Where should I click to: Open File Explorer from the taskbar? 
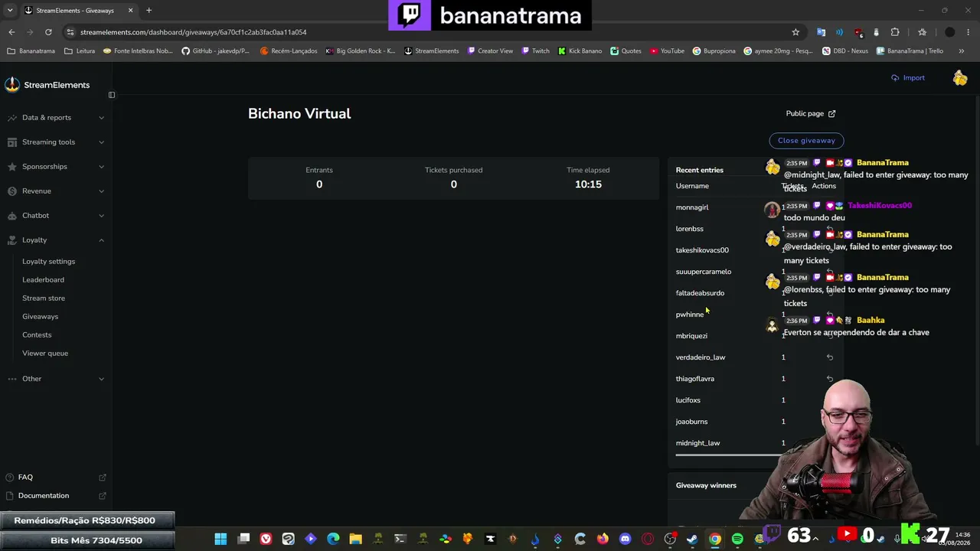pos(355,539)
